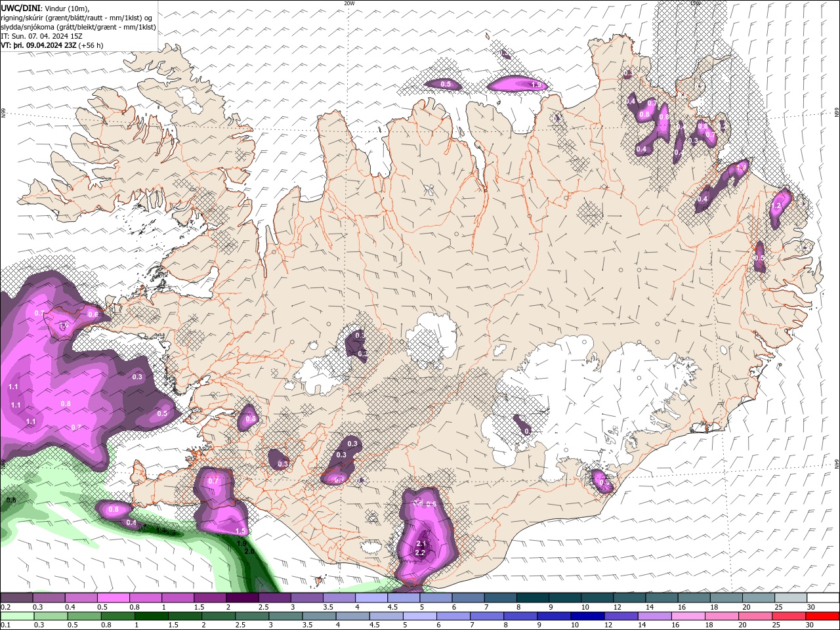Pick the light pink 16 swatch in rain scale

(x=688, y=616)
